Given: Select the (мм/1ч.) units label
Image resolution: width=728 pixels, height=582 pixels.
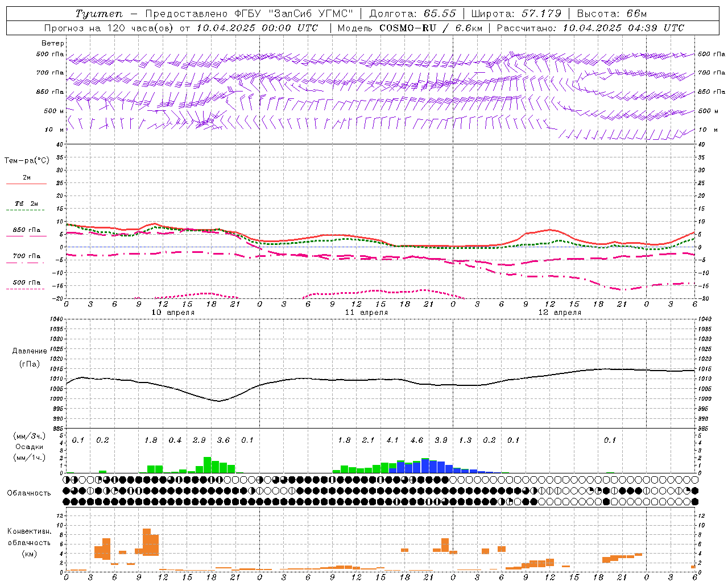Looking at the screenshot, I should (x=29, y=458).
